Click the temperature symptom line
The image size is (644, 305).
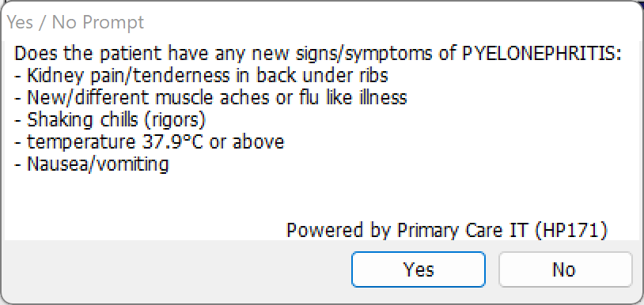149,142
